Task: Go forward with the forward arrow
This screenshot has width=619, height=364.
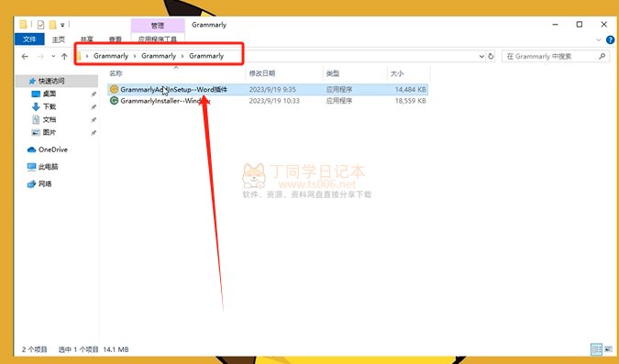Action: (x=40, y=57)
